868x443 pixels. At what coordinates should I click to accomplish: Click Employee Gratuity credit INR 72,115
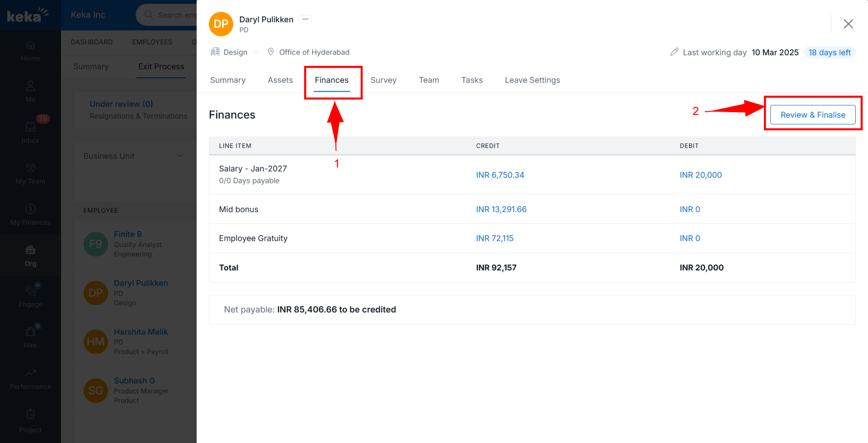[x=495, y=238]
